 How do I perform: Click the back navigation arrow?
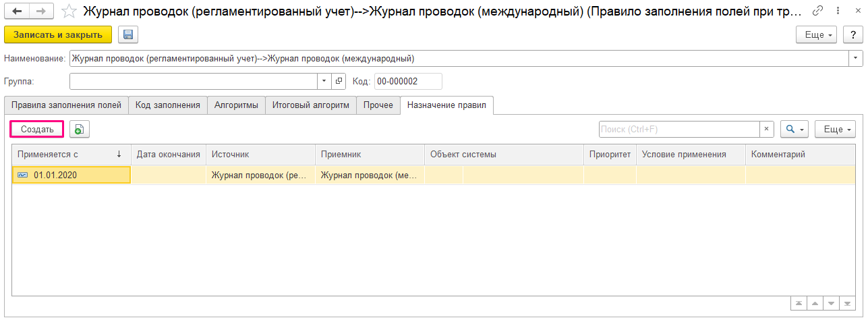(17, 11)
